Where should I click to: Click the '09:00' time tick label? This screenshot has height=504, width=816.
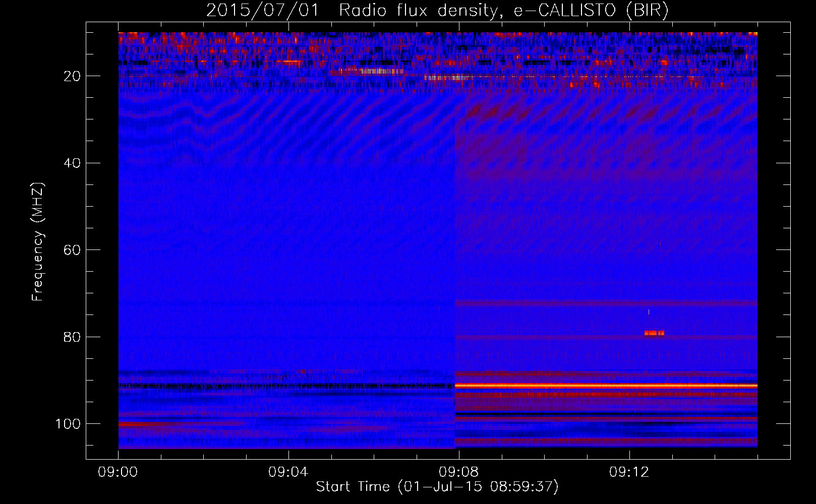point(118,472)
